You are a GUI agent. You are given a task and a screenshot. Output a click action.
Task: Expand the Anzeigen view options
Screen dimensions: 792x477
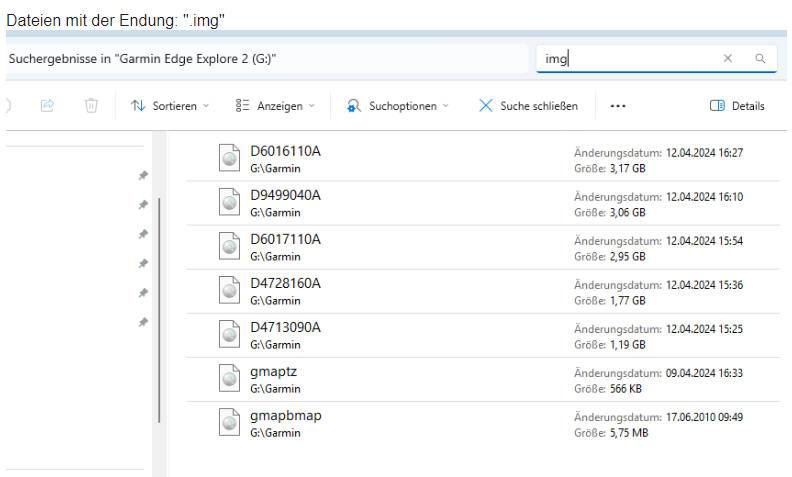tap(275, 106)
